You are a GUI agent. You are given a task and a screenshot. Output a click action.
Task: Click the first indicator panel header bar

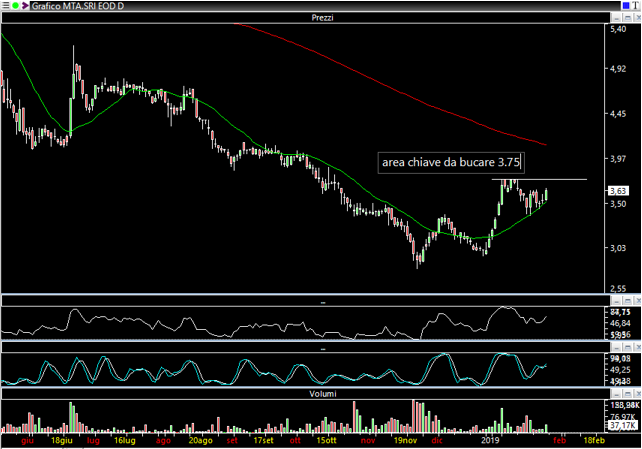[x=300, y=300]
